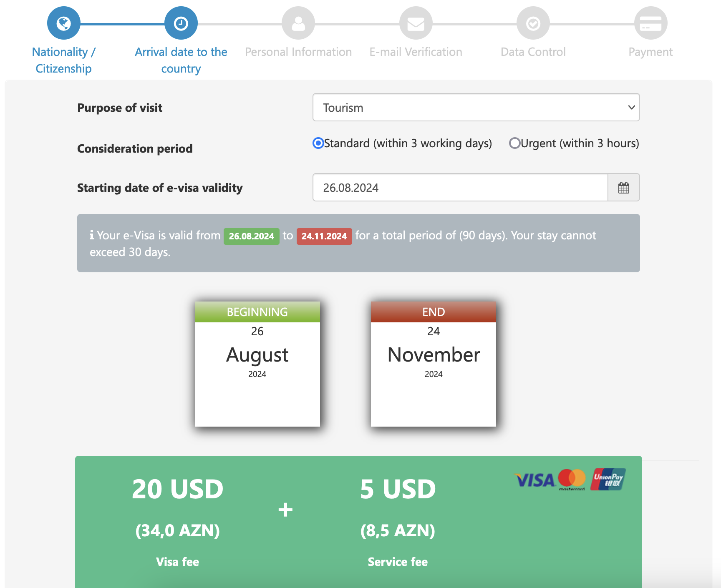Screen dimensions: 721x588
Task: Click the green 26.08.2024 start date badge
Action: click(251, 236)
